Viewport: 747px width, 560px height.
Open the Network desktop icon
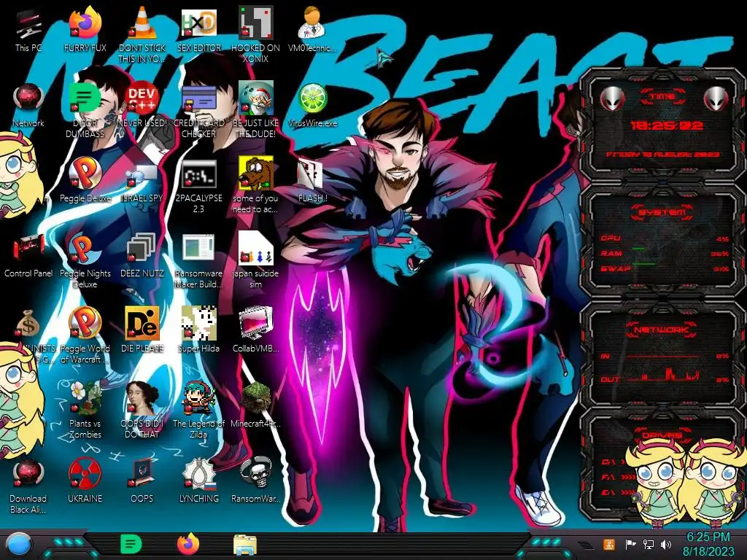[x=28, y=106]
